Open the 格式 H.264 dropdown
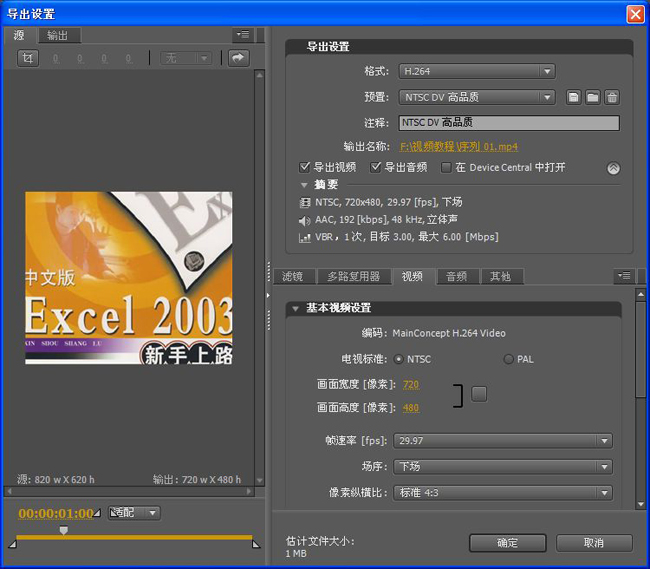Screen dimensions: 650x569 [476, 71]
